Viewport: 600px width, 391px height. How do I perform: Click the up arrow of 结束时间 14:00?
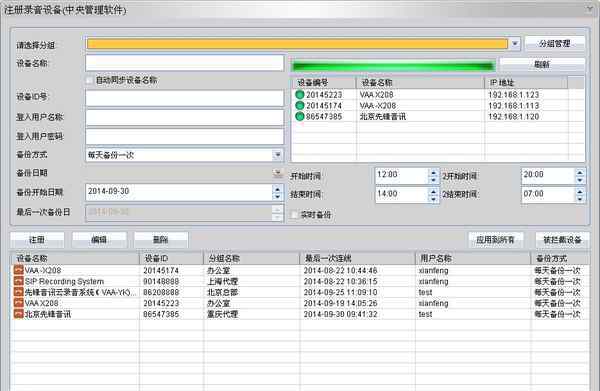tap(433, 191)
